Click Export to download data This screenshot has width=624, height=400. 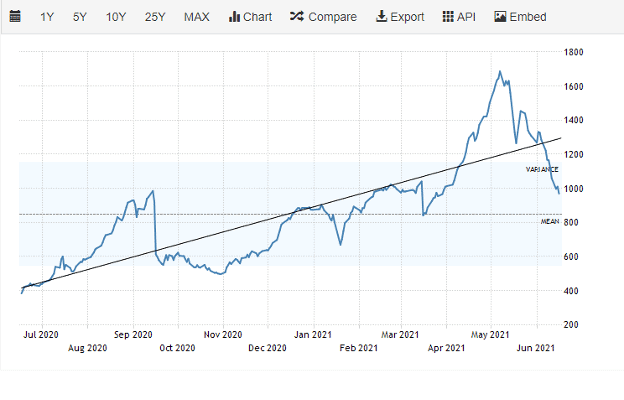(x=400, y=17)
